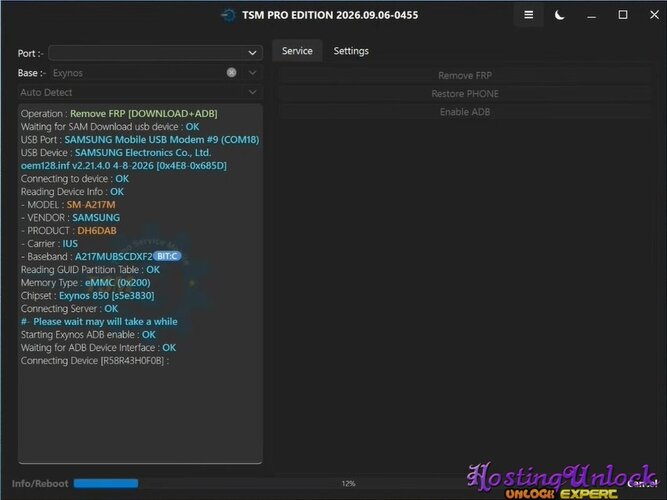Click the Base text field showing Exynos
Image resolution: width=667 pixels, height=500 pixels.
point(138,73)
